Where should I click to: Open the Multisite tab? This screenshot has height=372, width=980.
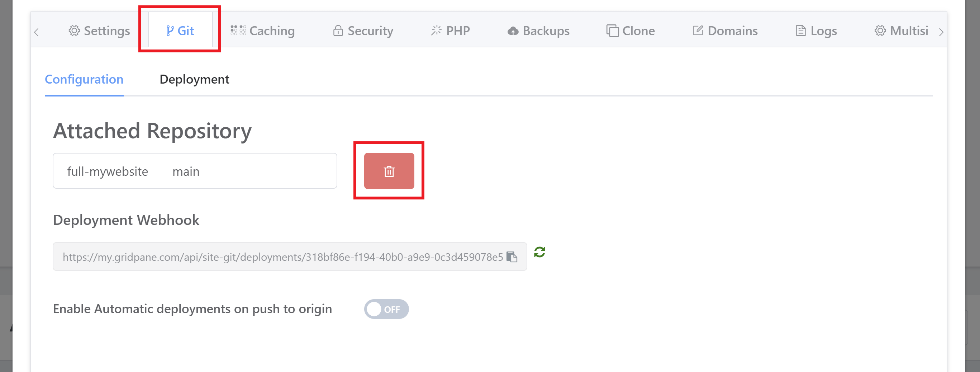point(901,30)
